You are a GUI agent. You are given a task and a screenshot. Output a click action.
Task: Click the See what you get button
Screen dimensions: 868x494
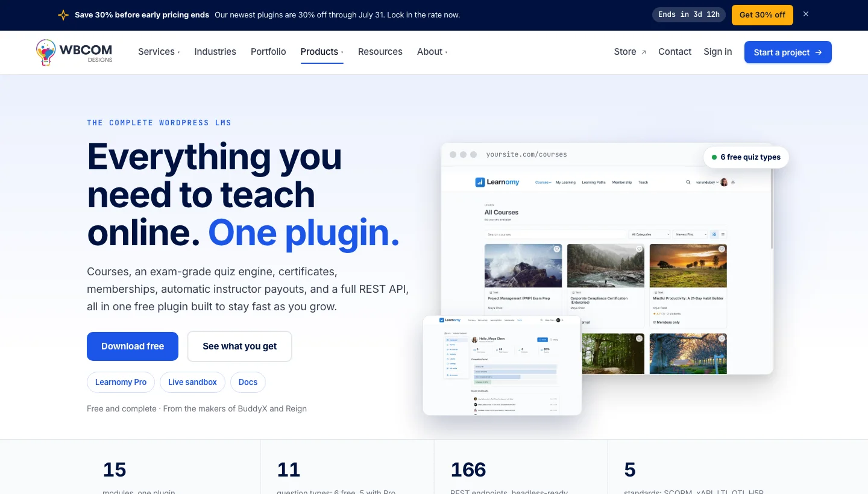coord(240,346)
